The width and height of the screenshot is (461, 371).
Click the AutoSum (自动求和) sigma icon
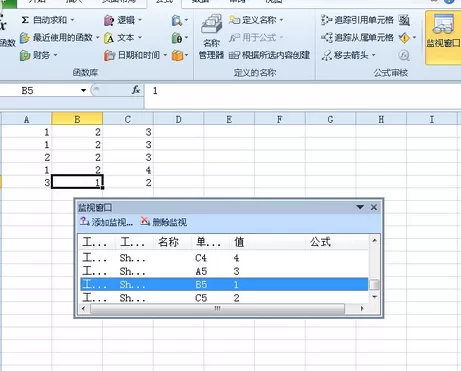click(x=25, y=20)
